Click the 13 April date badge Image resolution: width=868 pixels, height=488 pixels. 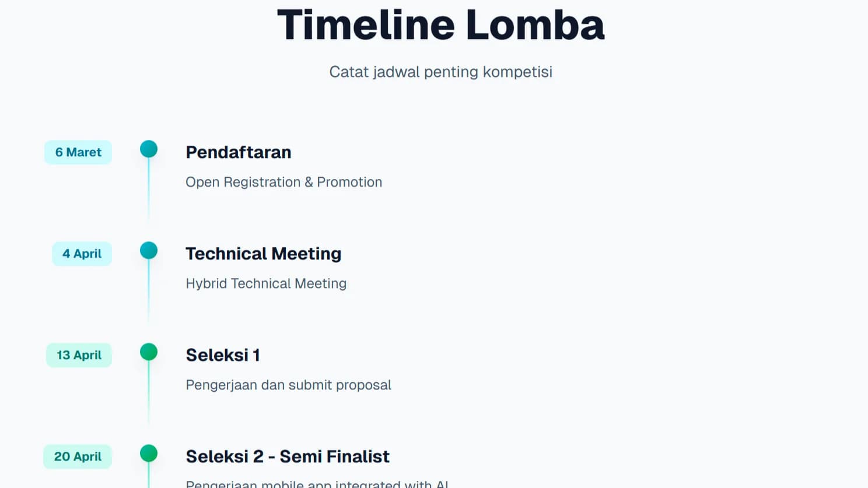[79, 355]
